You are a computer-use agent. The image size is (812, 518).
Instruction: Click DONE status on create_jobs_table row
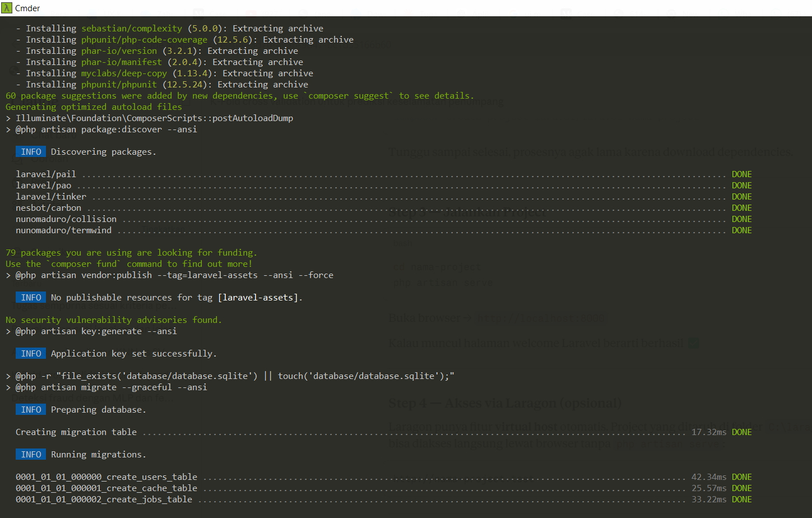click(742, 499)
